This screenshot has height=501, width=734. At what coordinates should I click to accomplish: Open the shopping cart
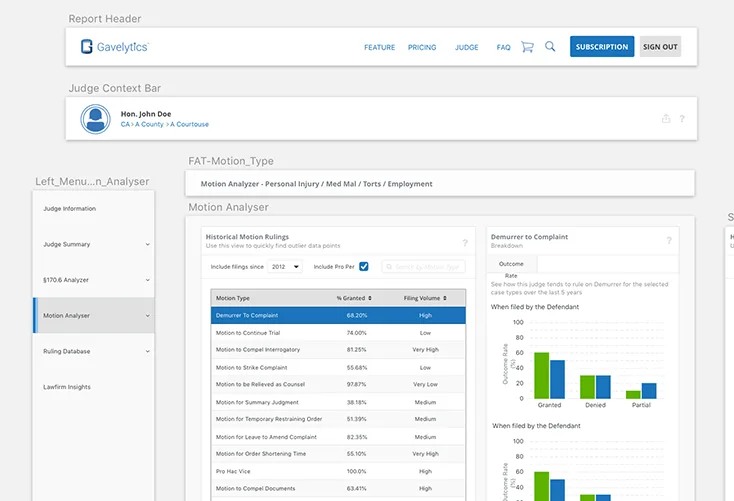pyautogui.click(x=527, y=47)
